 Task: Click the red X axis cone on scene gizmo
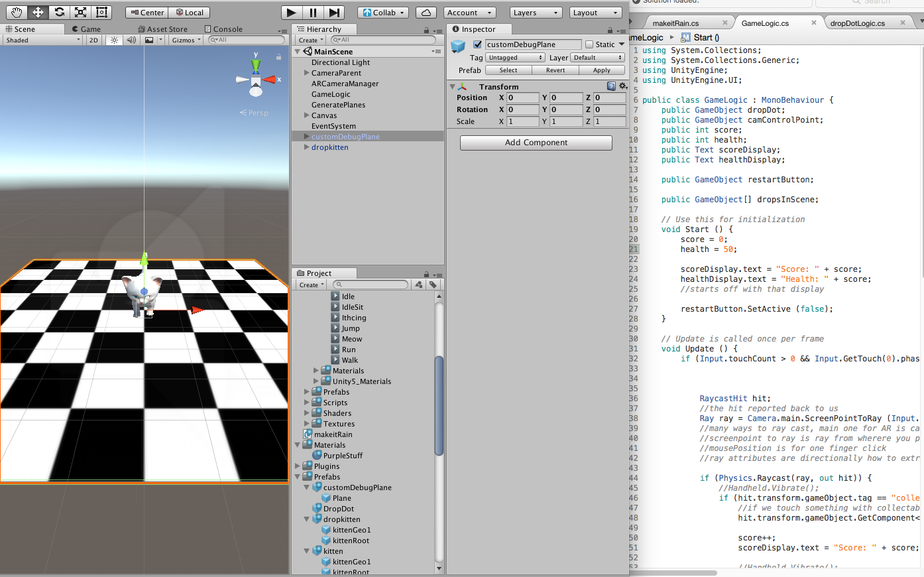click(270, 80)
